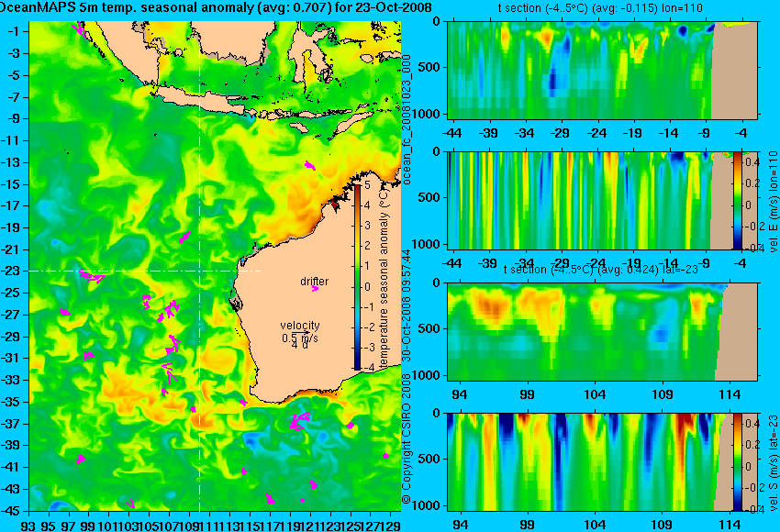Click the "vel. E (m/s) lon=110" color bar

click(x=738, y=200)
